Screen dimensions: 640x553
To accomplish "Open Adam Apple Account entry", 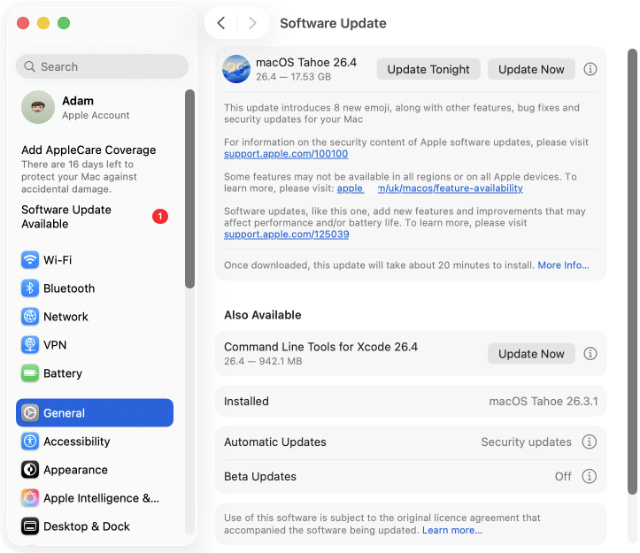I will pos(95,107).
